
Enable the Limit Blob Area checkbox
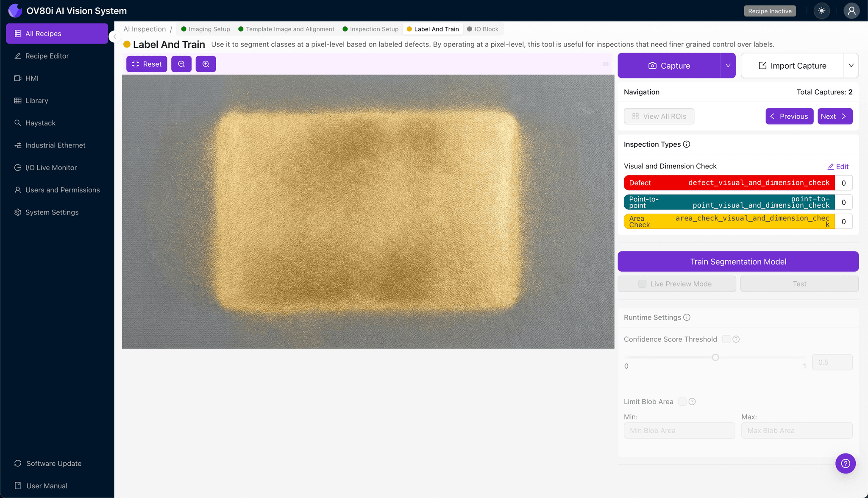point(682,402)
